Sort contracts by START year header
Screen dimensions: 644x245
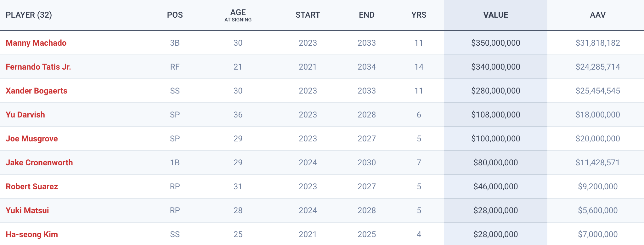[308, 15]
